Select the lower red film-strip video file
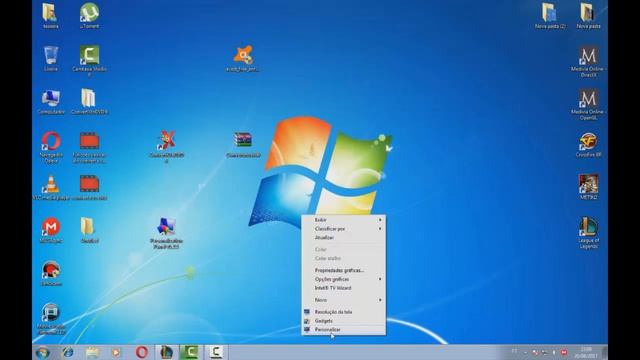Image resolution: width=640 pixels, height=360 pixels. coord(89,188)
